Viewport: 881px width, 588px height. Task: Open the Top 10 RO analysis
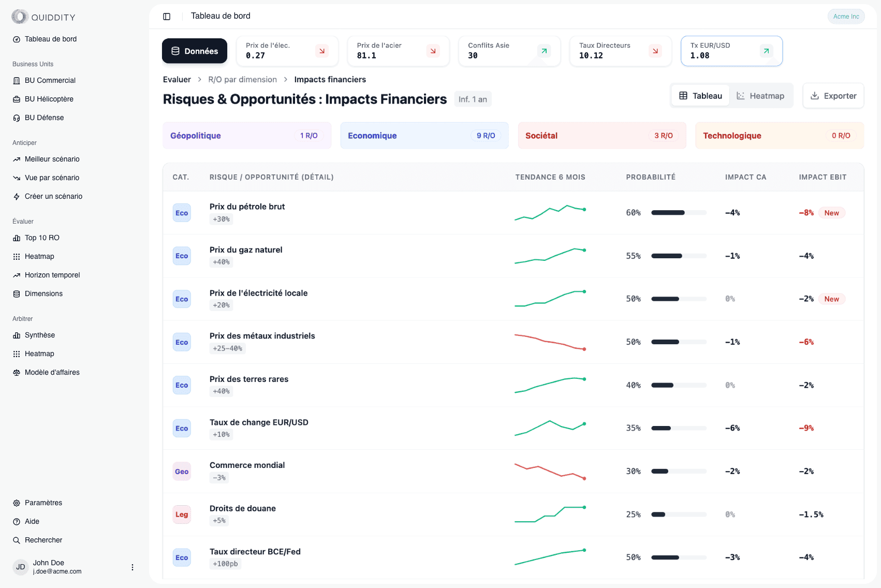tap(41, 238)
